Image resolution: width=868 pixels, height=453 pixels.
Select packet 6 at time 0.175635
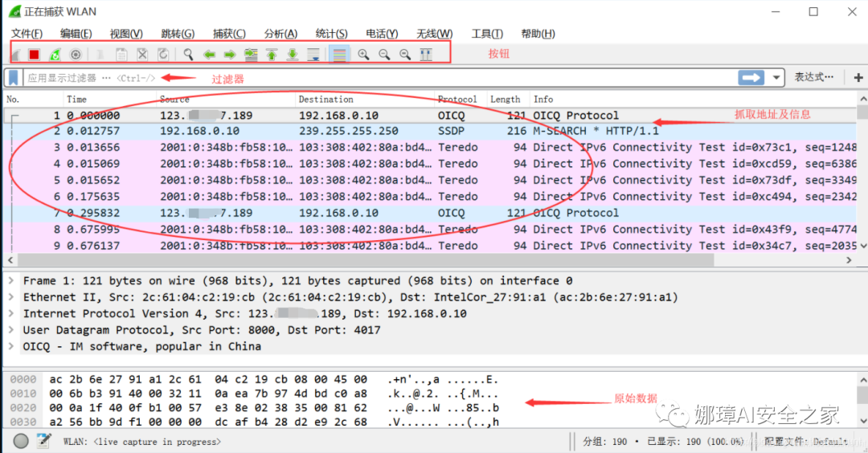430,196
